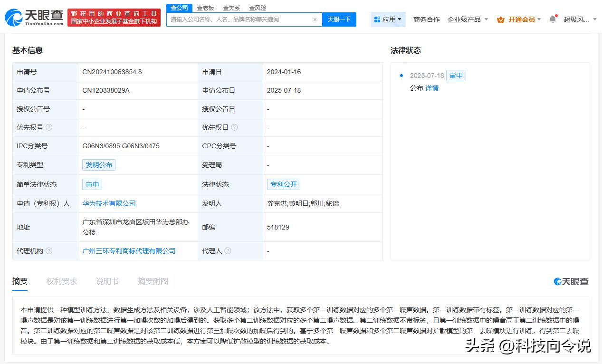Click the grid icon in the 应用 button

[377, 19]
